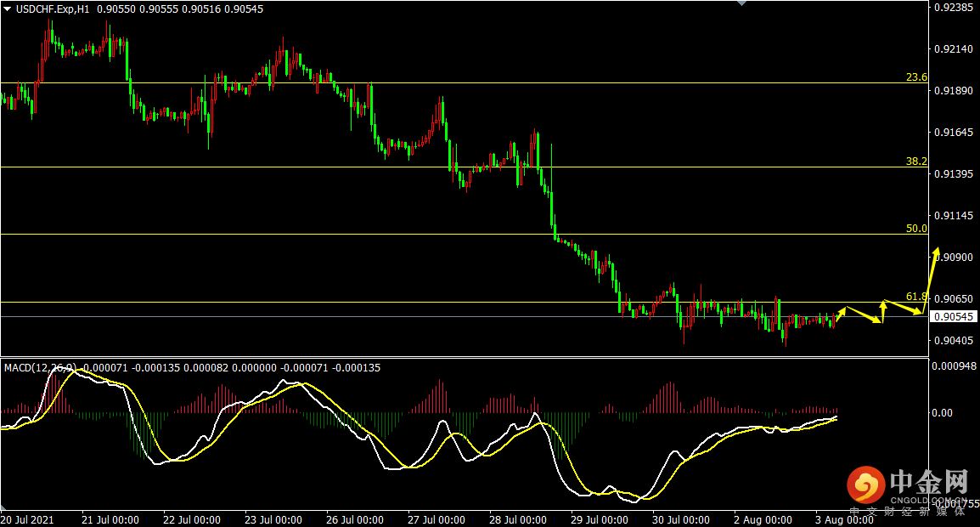Click the 2 Aug 00:00 time label

[763, 520]
